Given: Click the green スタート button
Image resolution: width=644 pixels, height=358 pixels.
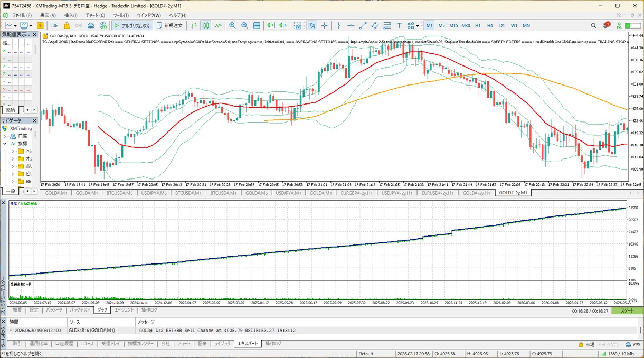Looking at the screenshot, I should coord(628,310).
